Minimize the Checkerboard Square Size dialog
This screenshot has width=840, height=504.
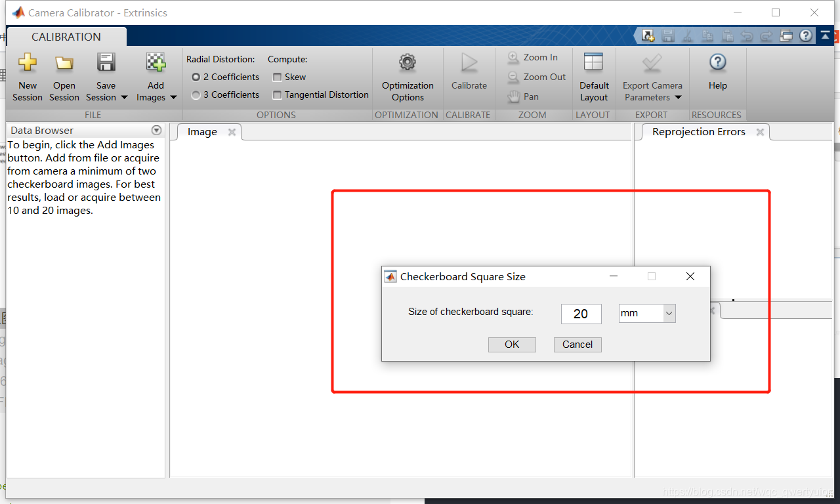tap(614, 276)
